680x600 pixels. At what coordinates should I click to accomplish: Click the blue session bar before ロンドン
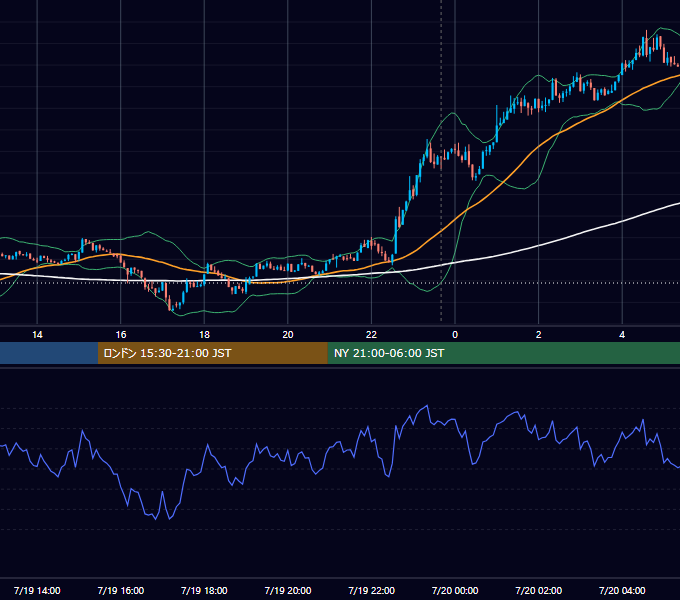pos(49,353)
